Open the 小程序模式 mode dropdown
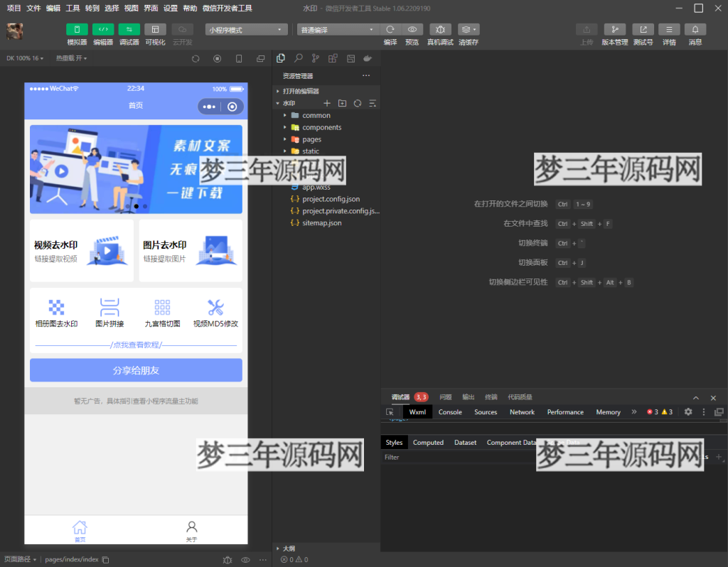Viewport: 728px width, 567px height. click(x=246, y=29)
